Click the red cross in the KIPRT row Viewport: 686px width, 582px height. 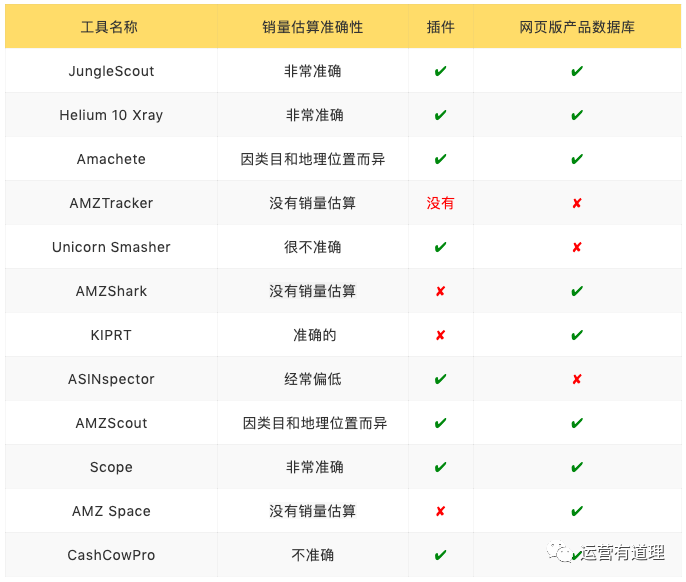440,335
